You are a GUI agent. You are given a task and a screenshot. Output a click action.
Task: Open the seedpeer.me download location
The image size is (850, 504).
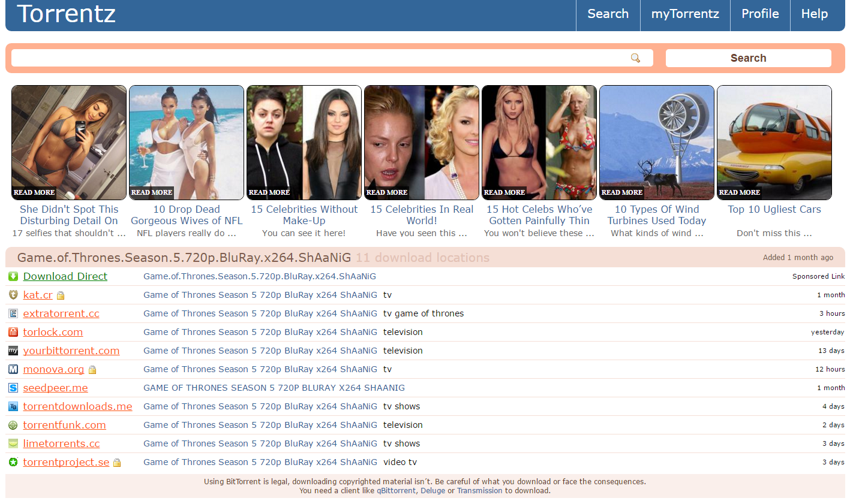[55, 388]
